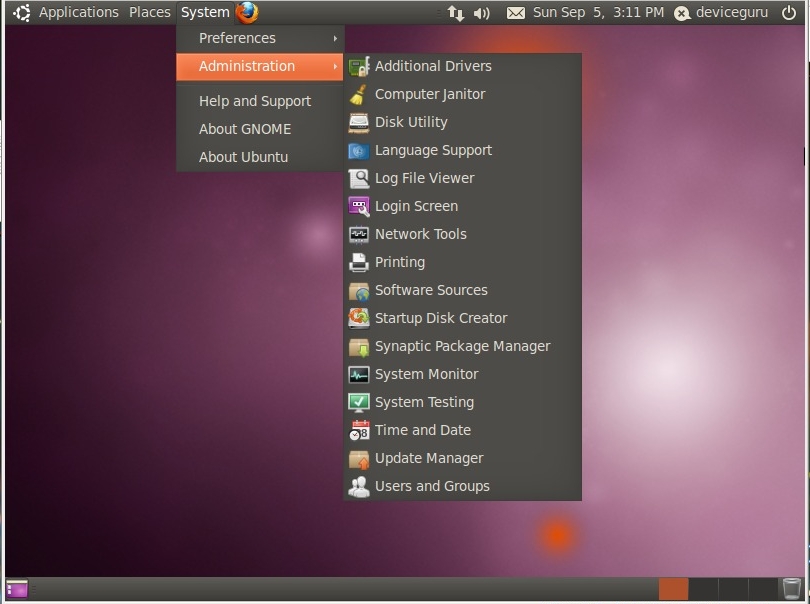
Task: Click the Synaptic Package Manager icon
Action: [359, 346]
